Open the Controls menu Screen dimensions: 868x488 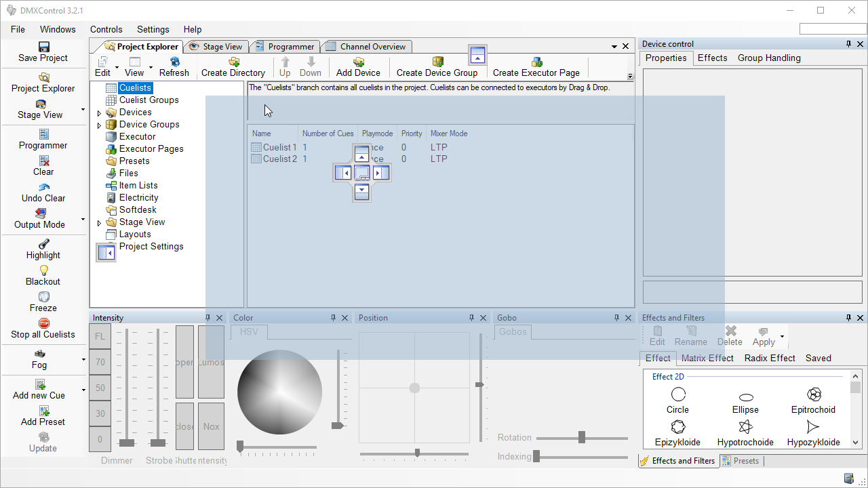pos(106,29)
